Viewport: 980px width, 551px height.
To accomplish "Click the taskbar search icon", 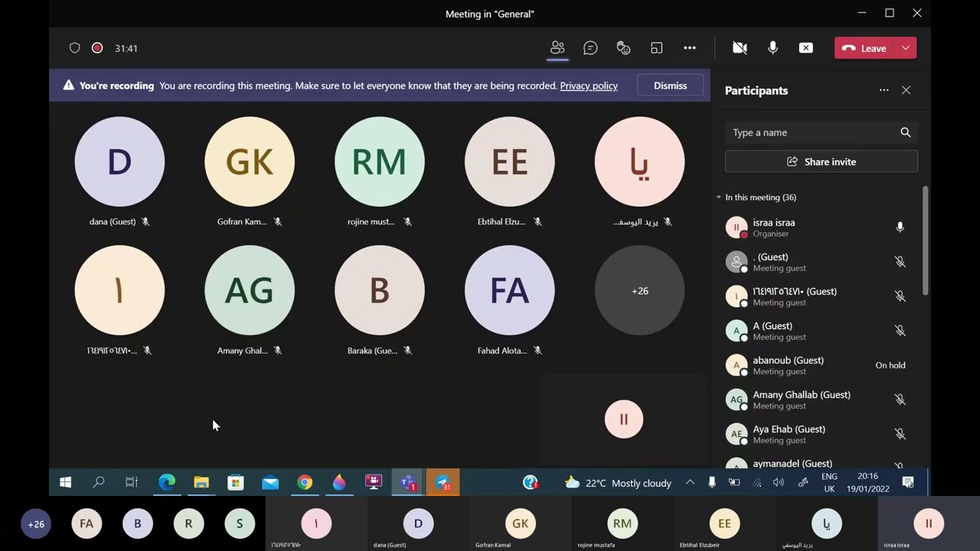I will (99, 482).
